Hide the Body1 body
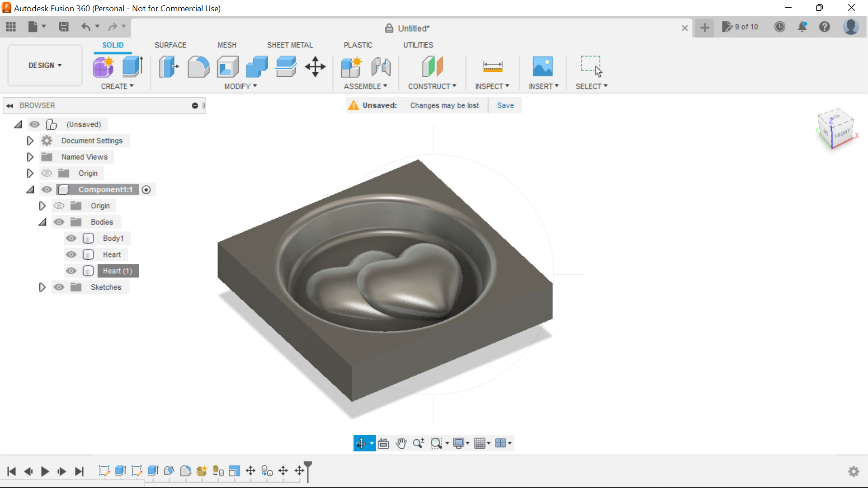Image resolution: width=868 pixels, height=488 pixels. click(x=71, y=238)
